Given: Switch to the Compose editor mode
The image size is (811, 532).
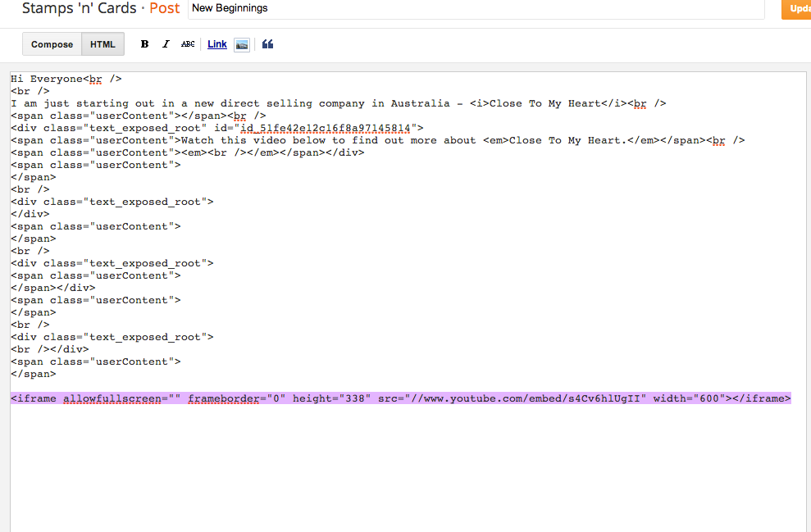Looking at the screenshot, I should [x=52, y=44].
